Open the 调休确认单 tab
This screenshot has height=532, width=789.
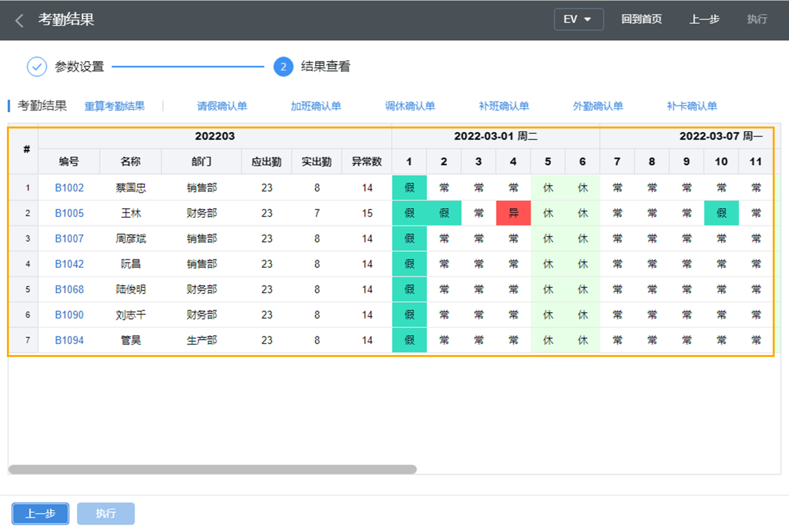pos(410,106)
